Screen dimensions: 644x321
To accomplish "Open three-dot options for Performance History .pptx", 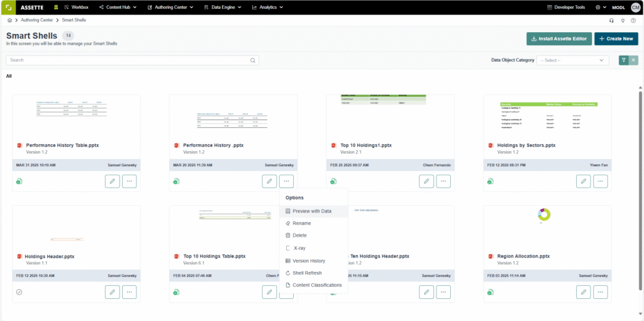I will [x=286, y=181].
